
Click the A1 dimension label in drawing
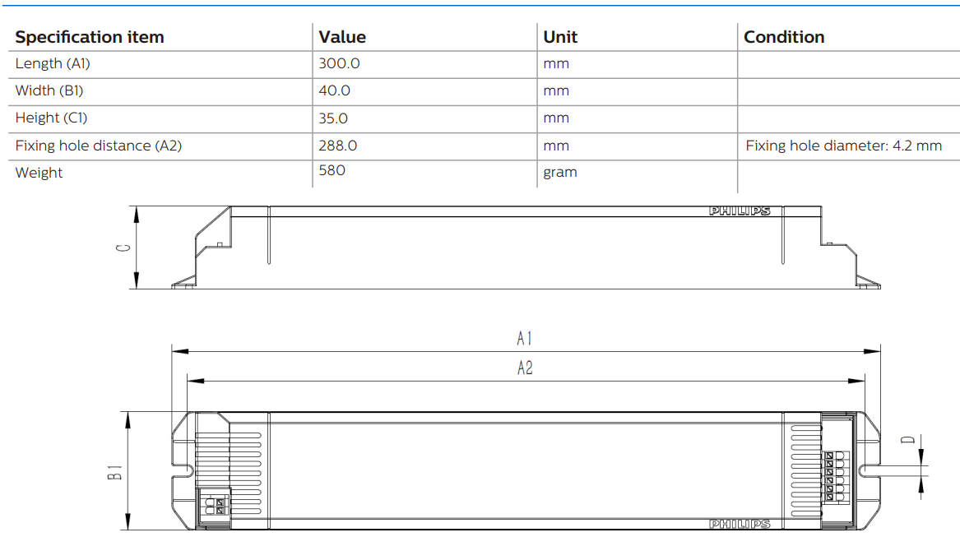tap(525, 339)
